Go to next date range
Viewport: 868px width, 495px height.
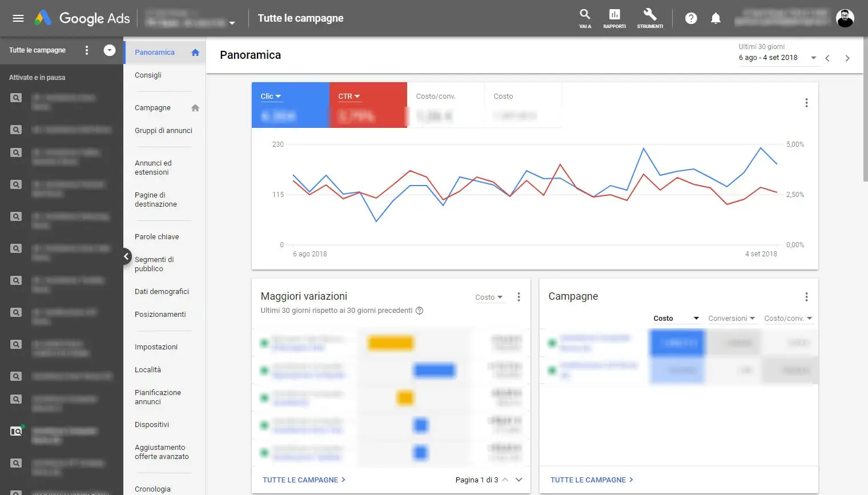click(x=847, y=58)
